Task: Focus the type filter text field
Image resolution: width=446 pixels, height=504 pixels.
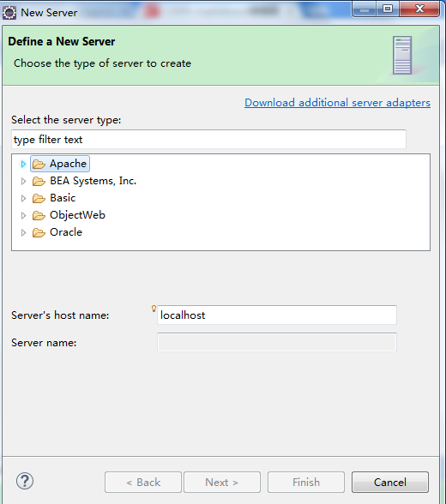Action: tap(208, 140)
